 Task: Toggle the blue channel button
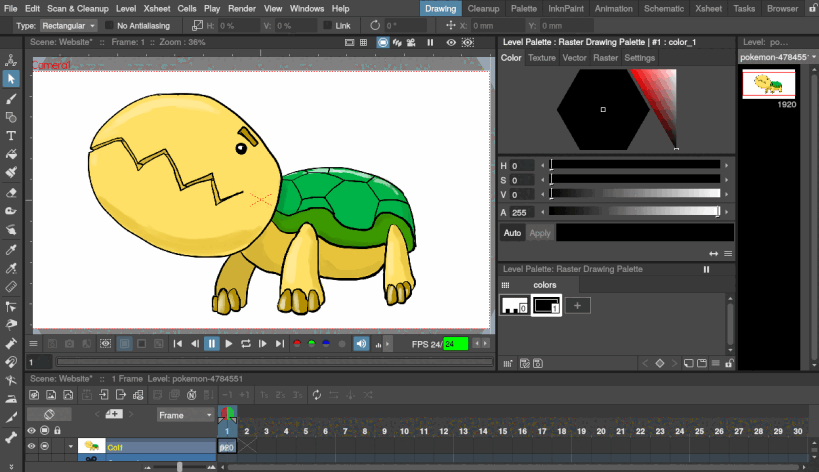click(x=326, y=344)
